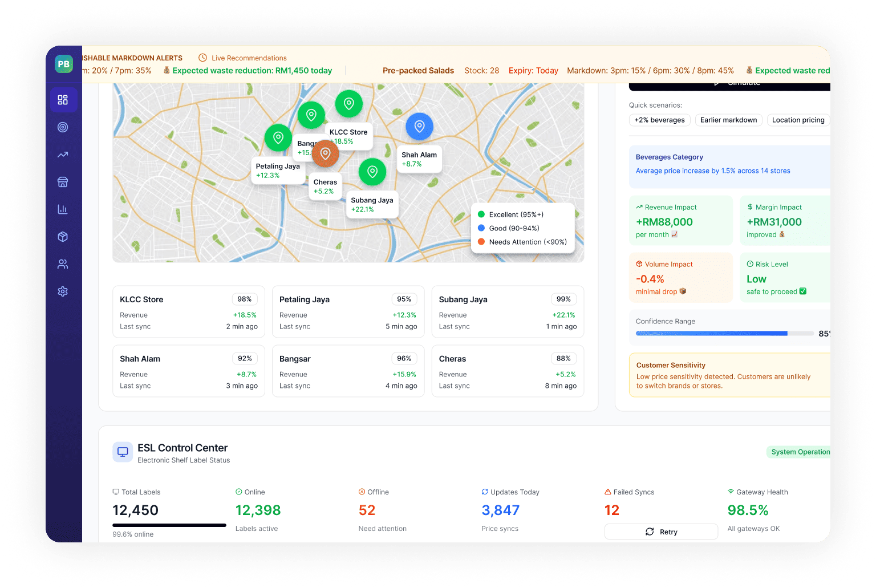Select the Subang Jaya green map pin
Image resolution: width=876 pixels, height=588 pixels.
[x=372, y=171]
